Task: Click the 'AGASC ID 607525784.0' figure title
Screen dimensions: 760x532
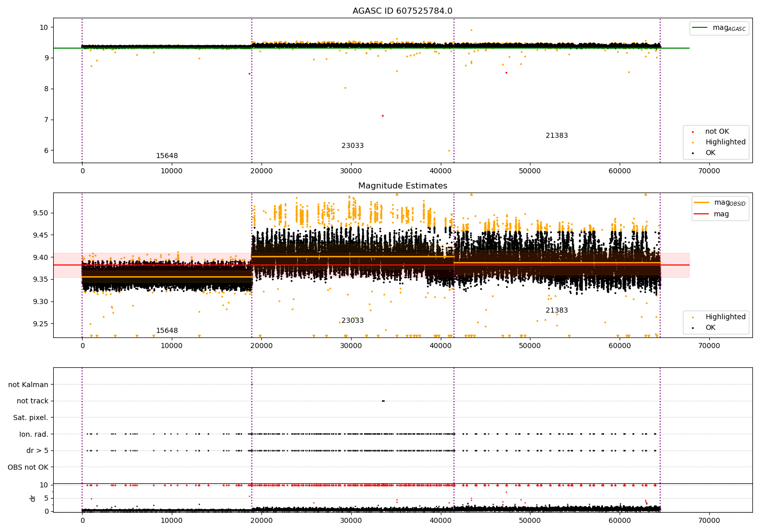Action: coord(402,11)
